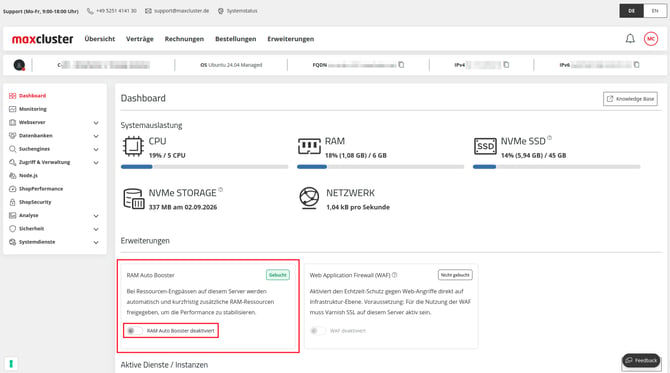The height and width of the screenshot is (373, 670).
Task: Click '337 MB am 02.09.2026' value
Action: 183,207
